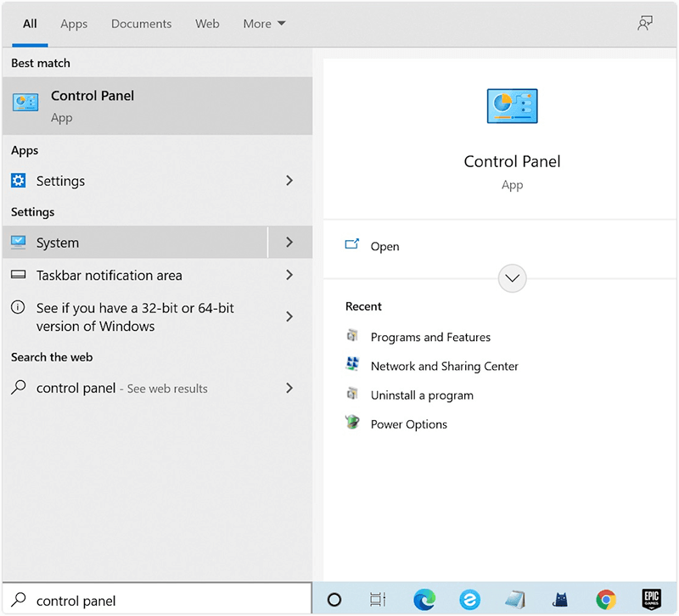679x616 pixels.
Task: Expand the System result arrow
Action: pos(289,242)
